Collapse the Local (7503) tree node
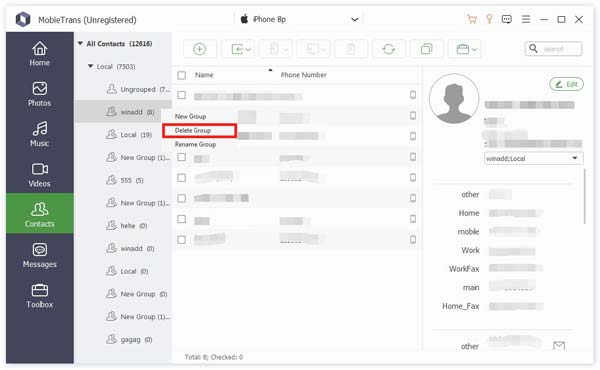This screenshot has height=370, width=600. point(90,66)
